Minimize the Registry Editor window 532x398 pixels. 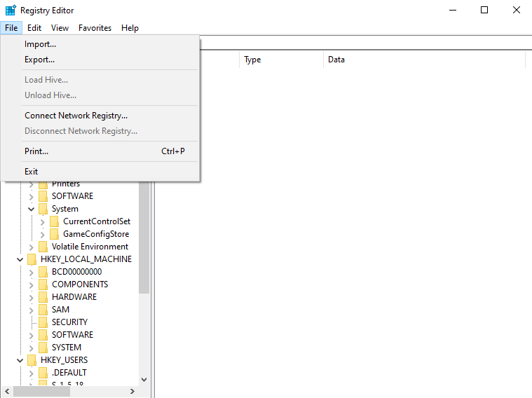[x=453, y=11]
